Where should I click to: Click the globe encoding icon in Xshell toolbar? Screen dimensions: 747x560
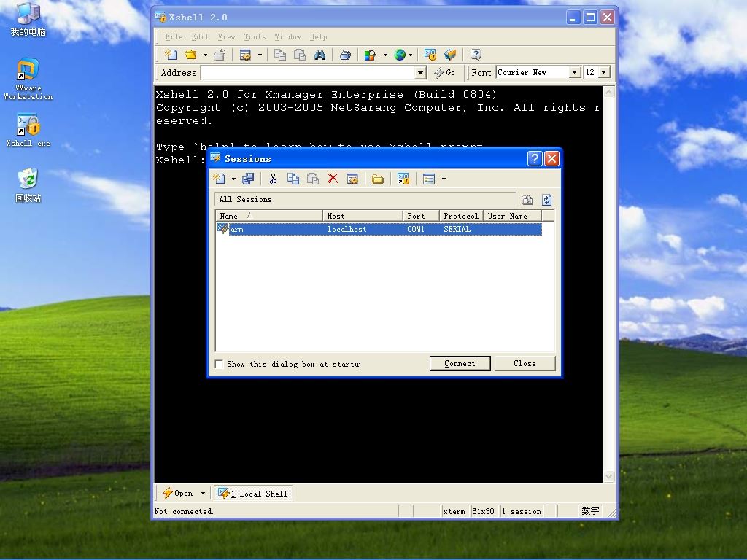pos(400,55)
